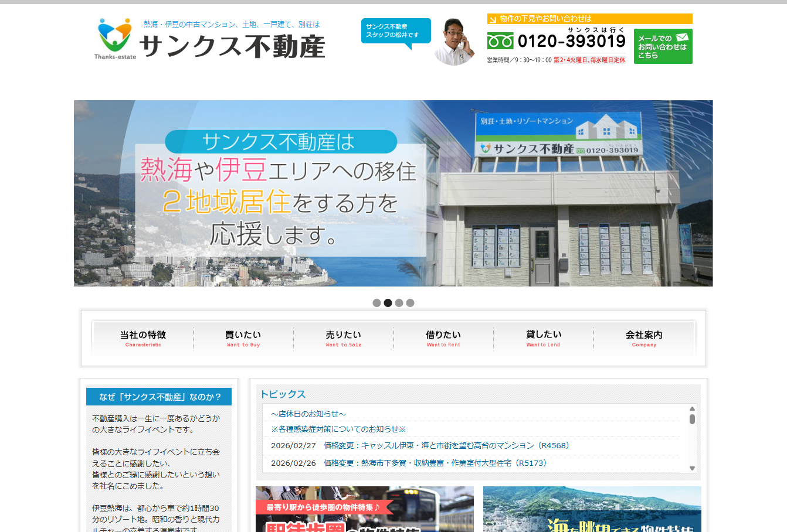Image resolution: width=787 pixels, height=532 pixels.
Task: Click the envelope icon on the mail contact button
Action: 682,36
